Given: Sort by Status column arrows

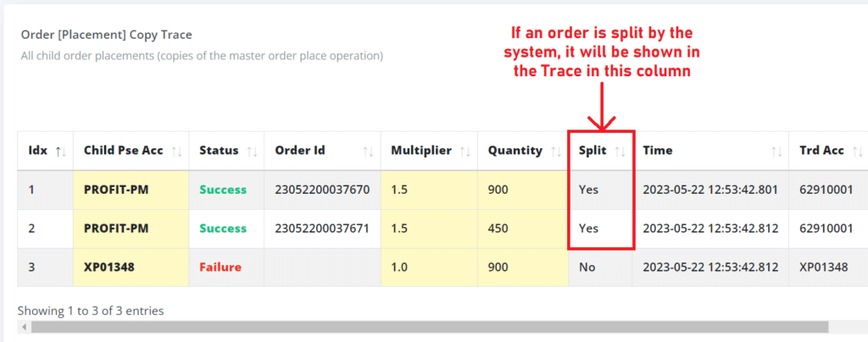Looking at the screenshot, I should [x=252, y=151].
